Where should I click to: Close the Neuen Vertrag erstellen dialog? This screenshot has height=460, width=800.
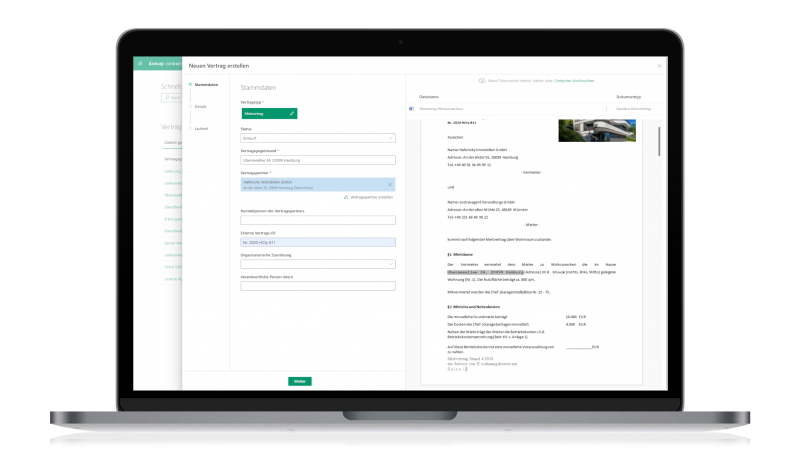click(x=659, y=65)
